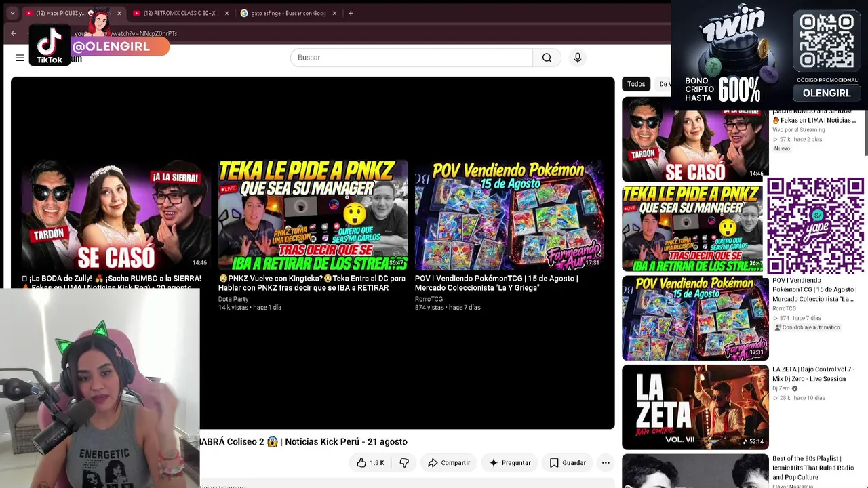868x488 pixels.
Task: Open SE CASÓ sidebar video thumbnail
Action: (695, 139)
